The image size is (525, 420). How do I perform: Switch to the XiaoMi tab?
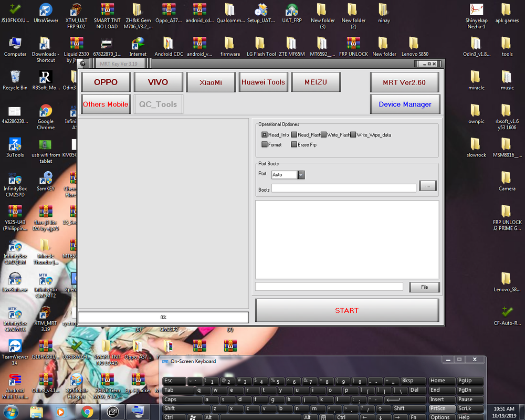tap(211, 82)
